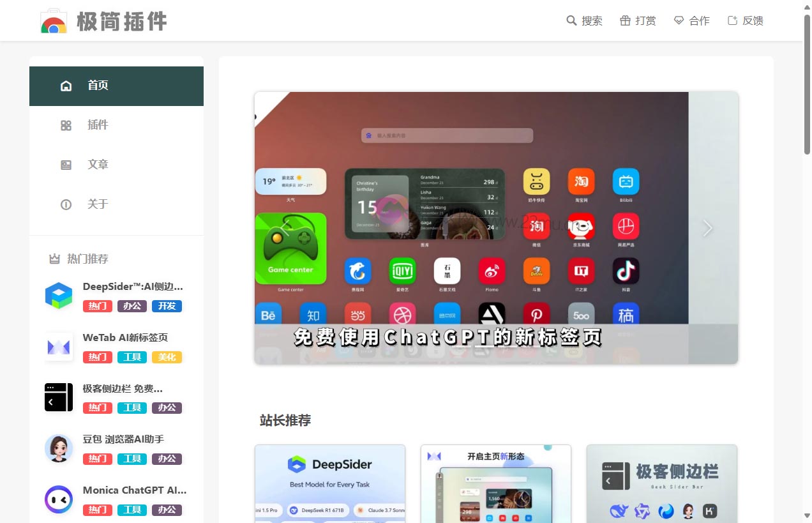Click the 打赏 donation icon
Viewport: 812px width, 523px height.
(628, 20)
